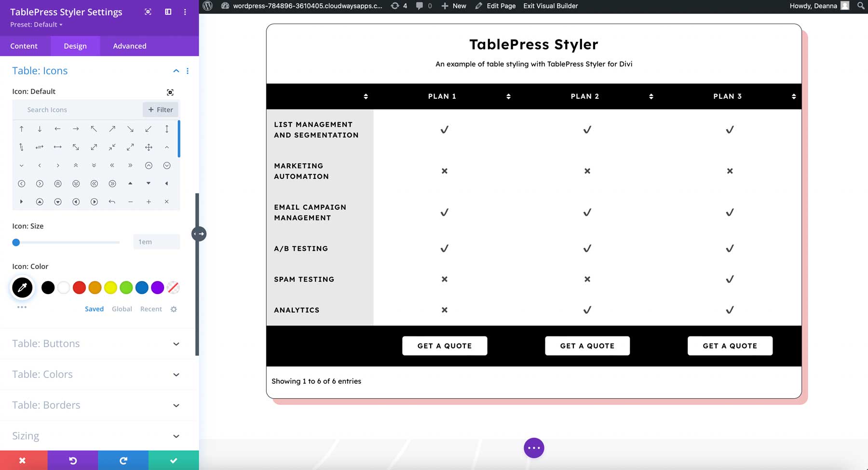
Task: Pick the solid triangle left icon (no circle)
Action: [166, 183]
